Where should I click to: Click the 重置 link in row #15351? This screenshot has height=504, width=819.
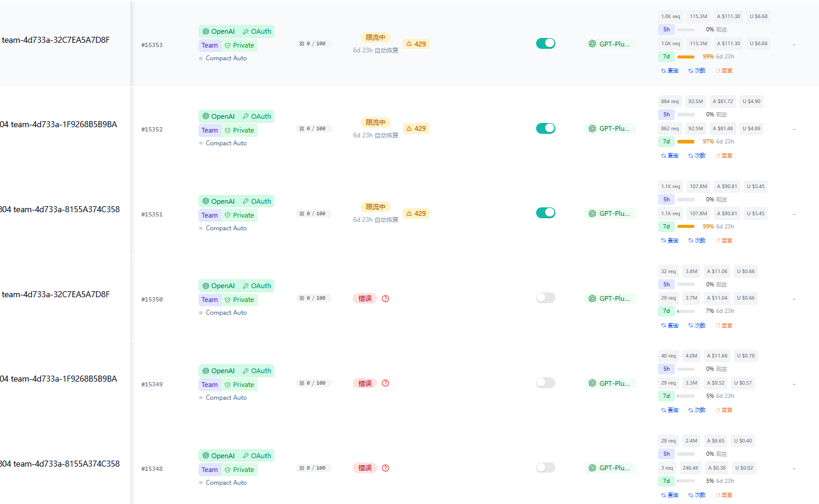pos(724,241)
